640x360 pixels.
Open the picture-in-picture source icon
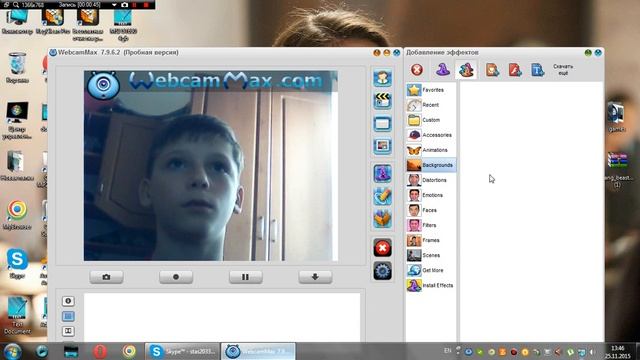click(x=382, y=146)
